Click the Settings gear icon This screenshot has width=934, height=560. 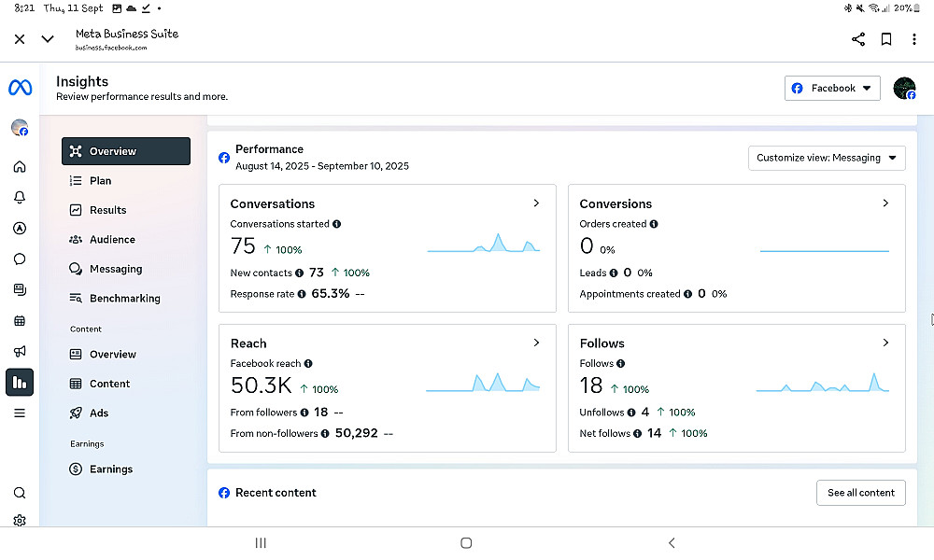(20, 521)
